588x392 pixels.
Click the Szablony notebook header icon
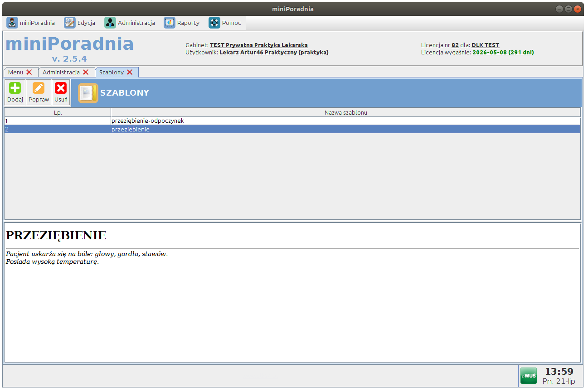[87, 93]
